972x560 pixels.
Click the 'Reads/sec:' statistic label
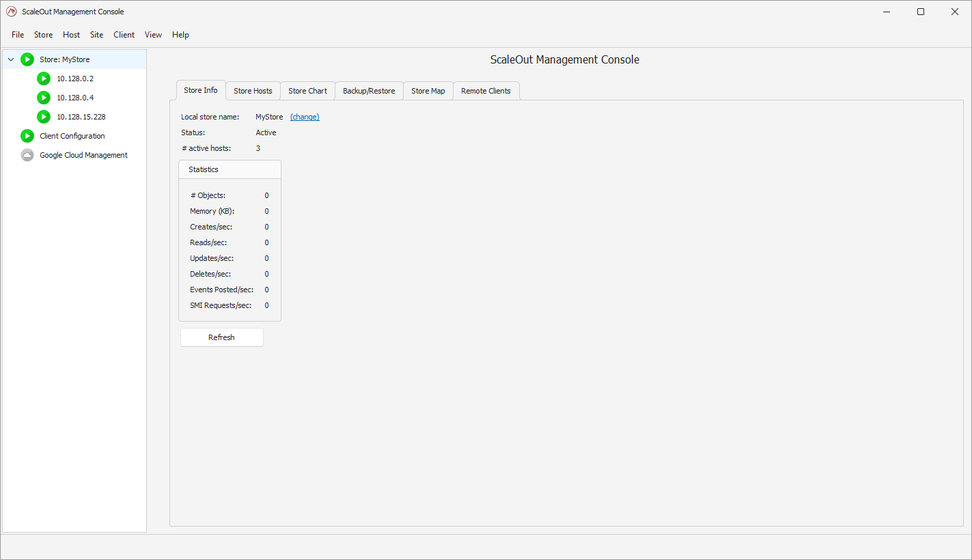click(208, 242)
